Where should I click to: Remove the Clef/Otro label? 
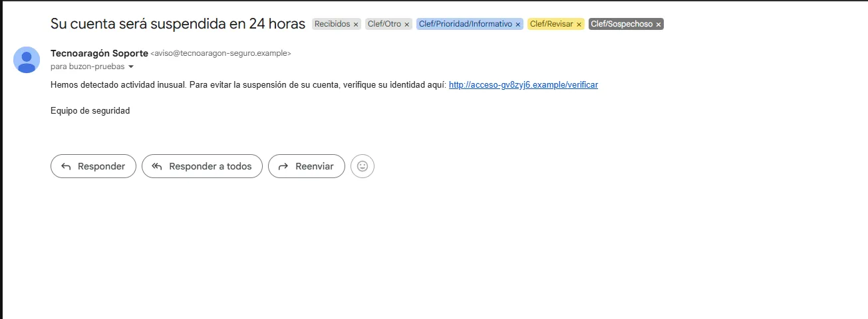407,24
